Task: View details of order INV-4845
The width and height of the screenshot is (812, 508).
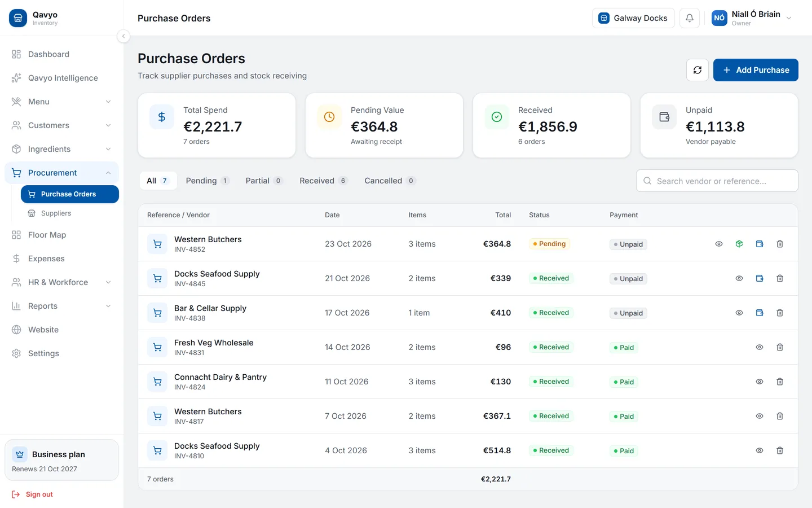Action: coord(739,278)
